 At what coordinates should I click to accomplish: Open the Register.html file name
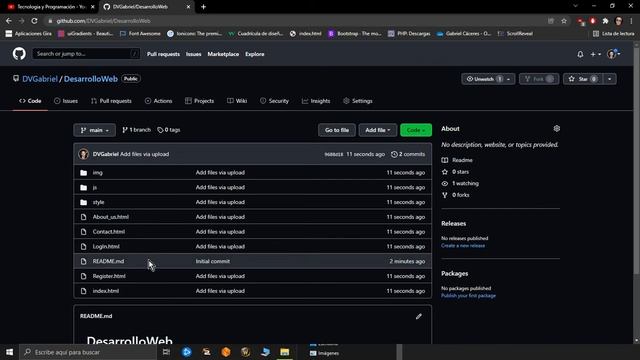pyautogui.click(x=109, y=276)
